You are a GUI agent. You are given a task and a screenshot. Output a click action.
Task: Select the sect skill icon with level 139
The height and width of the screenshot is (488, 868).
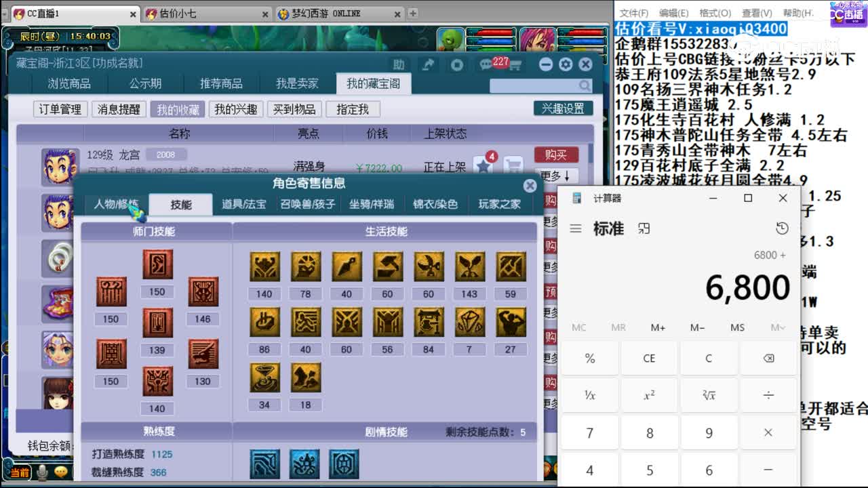[157, 323]
